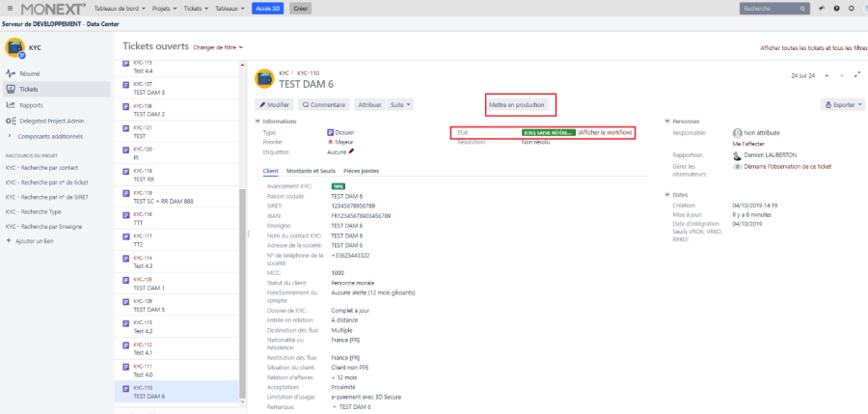The image size is (868, 414).
Task: Click the help question mark icon
Action: pyautogui.click(x=836, y=8)
